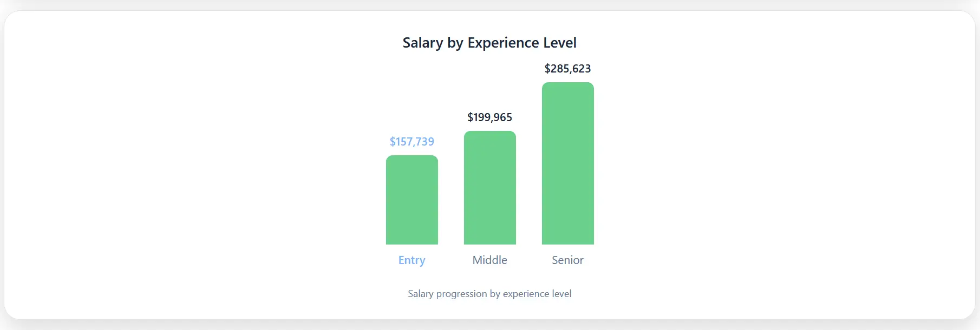Screen dimensions: 980x330
Task: Select the Senior axis label
Action: tap(567, 260)
